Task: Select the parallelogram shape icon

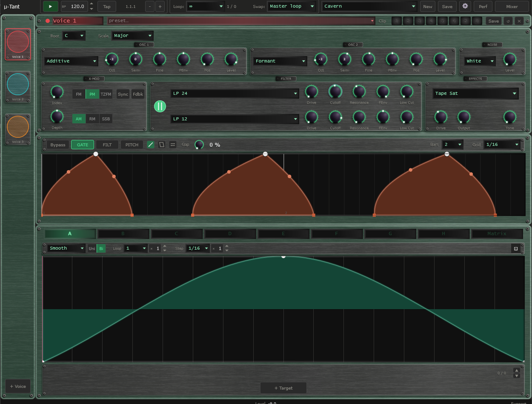Action: click(162, 145)
